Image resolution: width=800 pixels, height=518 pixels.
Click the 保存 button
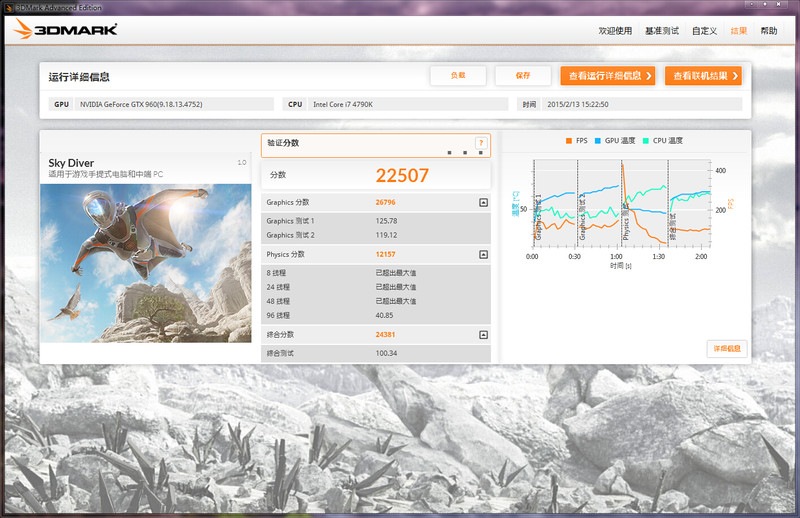pyautogui.click(x=523, y=76)
